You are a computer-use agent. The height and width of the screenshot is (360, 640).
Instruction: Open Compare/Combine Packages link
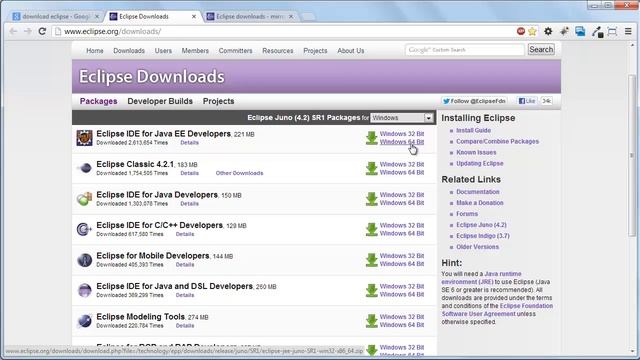click(x=497, y=141)
